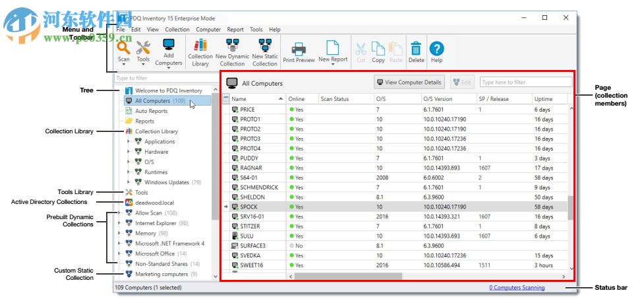
Task: Click the Cut scissors icon
Action: click(x=361, y=49)
